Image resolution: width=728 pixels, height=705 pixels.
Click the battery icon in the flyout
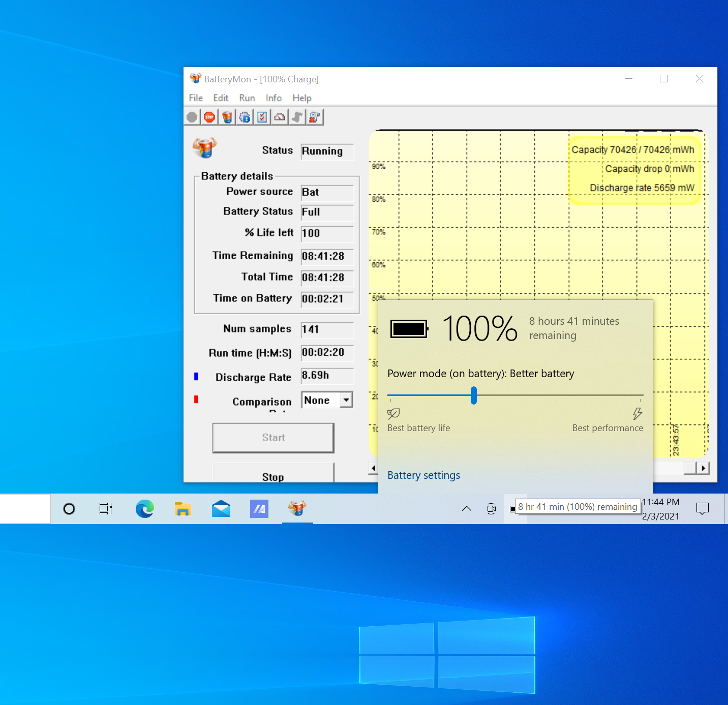(409, 329)
